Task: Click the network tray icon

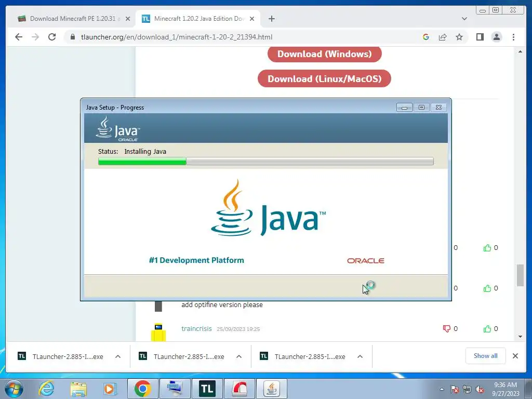Action: (x=467, y=389)
